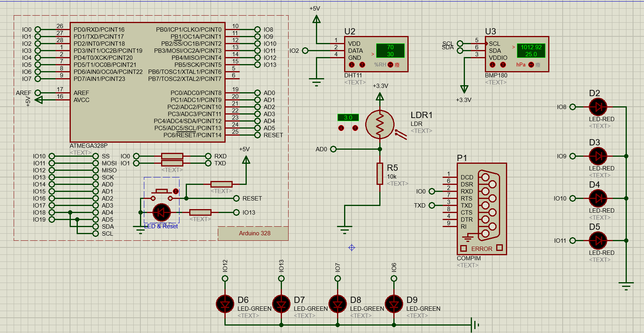
Task: Click the BMP180 increase value arrow
Action: [503, 65]
